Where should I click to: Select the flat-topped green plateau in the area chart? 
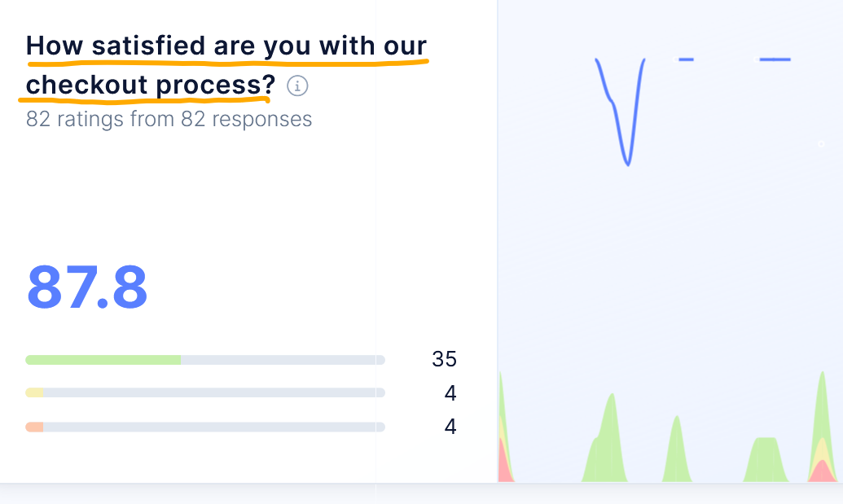pos(766,460)
